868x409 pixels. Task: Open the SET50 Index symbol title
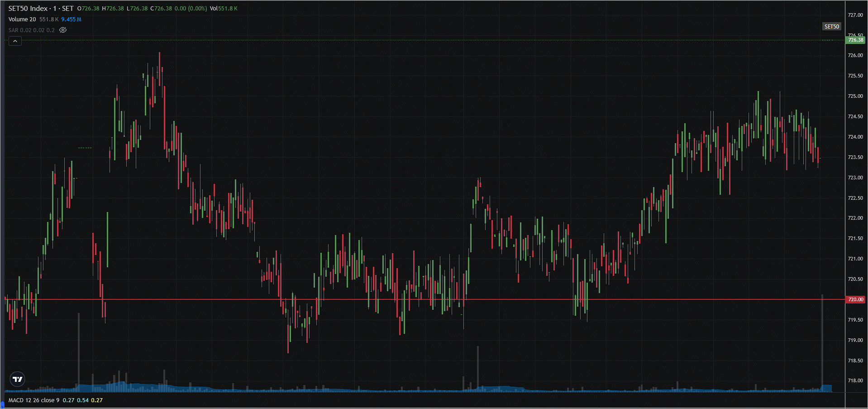[41, 9]
